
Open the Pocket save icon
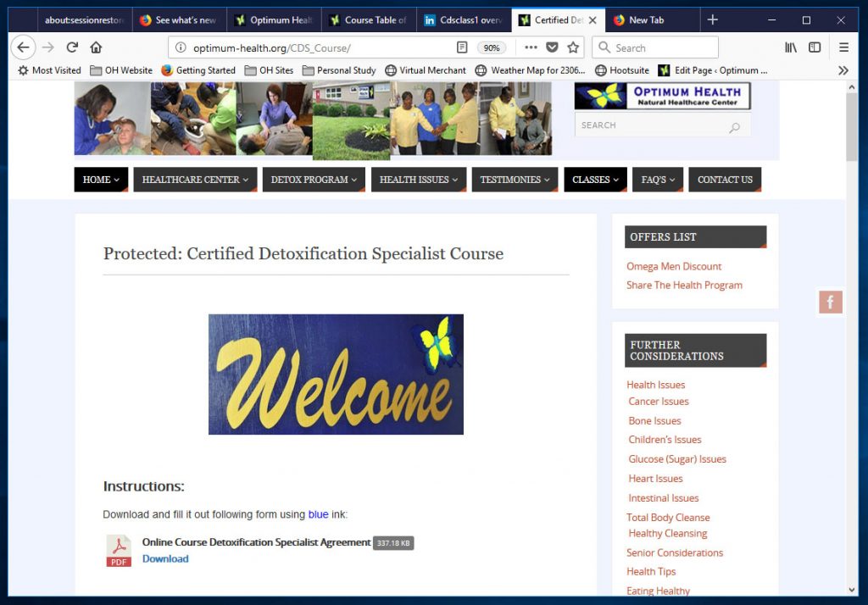click(552, 47)
